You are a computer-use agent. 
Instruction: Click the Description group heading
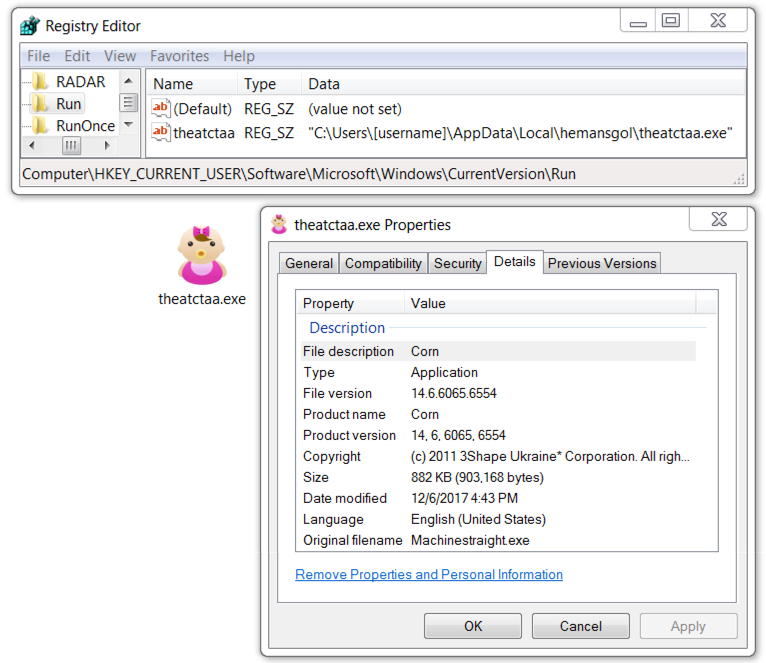tap(347, 327)
